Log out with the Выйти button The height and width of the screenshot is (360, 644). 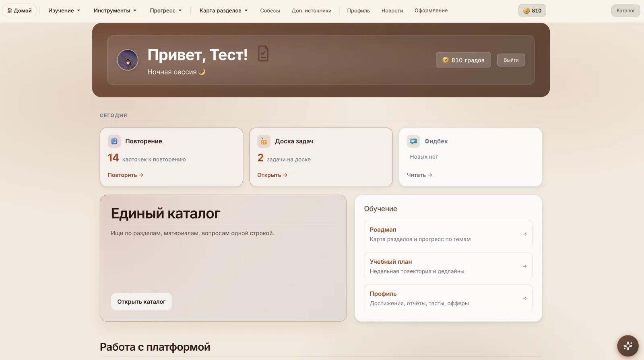(x=511, y=60)
